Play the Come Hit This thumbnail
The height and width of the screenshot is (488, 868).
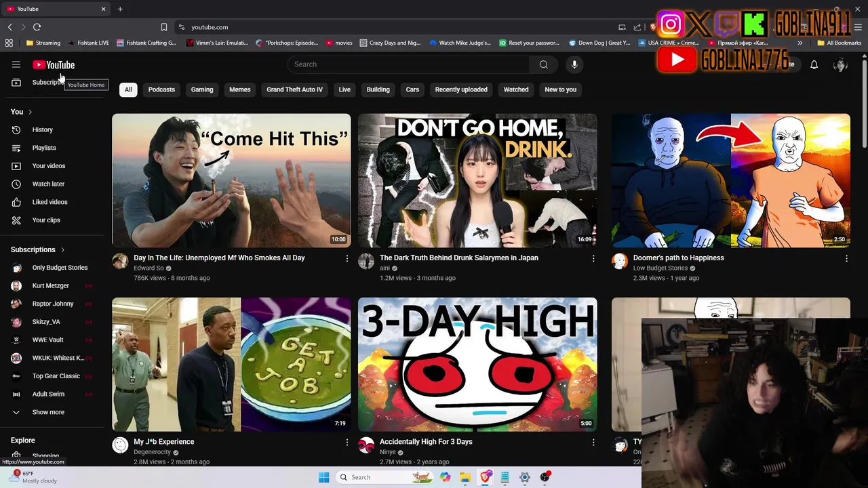click(x=231, y=180)
